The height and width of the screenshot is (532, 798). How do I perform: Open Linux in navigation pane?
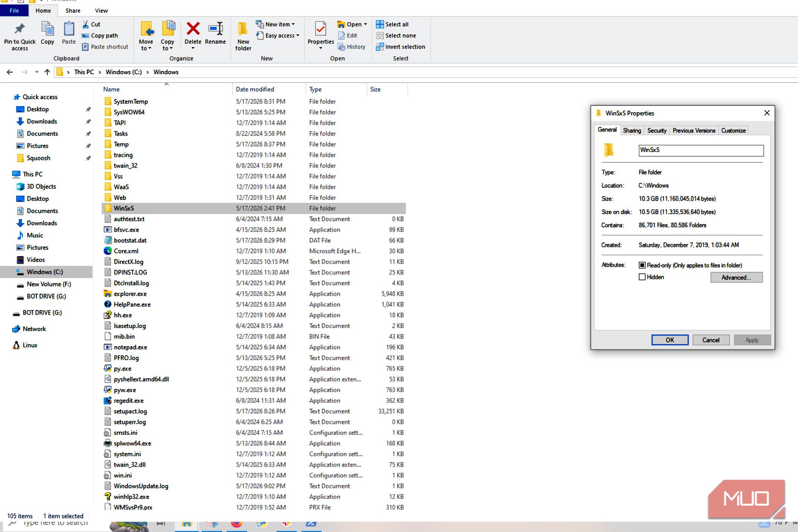click(30, 345)
